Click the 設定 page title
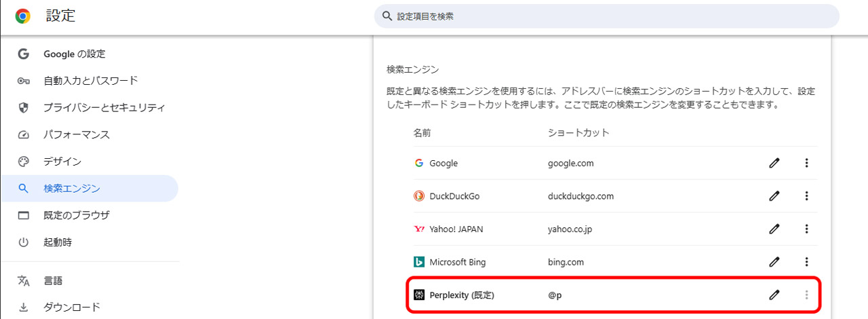The image size is (868, 319). 61,16
